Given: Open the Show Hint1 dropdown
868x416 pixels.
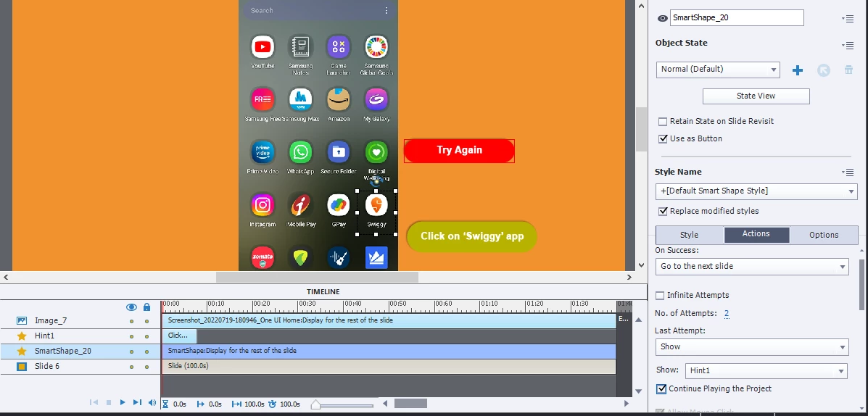Looking at the screenshot, I should click(x=766, y=370).
